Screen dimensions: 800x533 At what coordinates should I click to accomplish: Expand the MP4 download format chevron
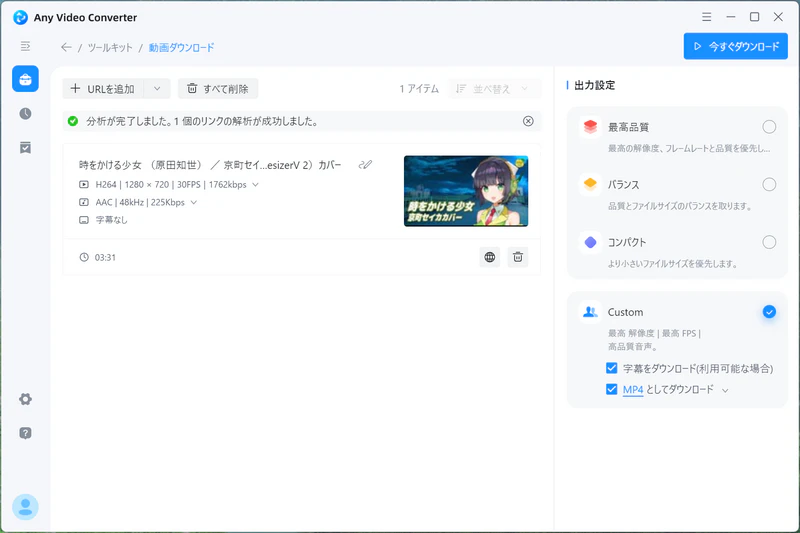[725, 390]
